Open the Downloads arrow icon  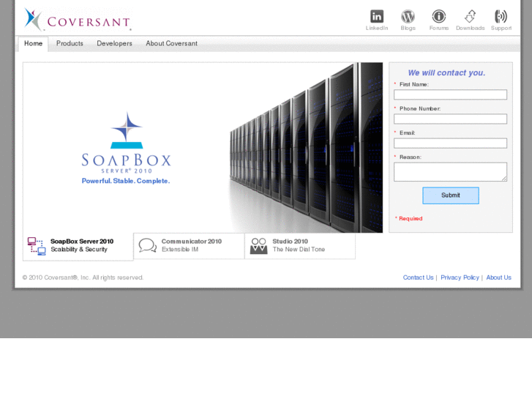[470, 16]
